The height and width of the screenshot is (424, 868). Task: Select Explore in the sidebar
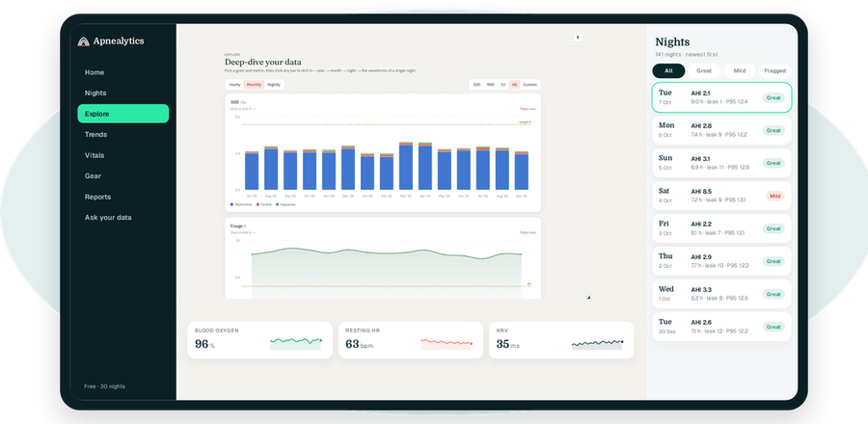[122, 114]
